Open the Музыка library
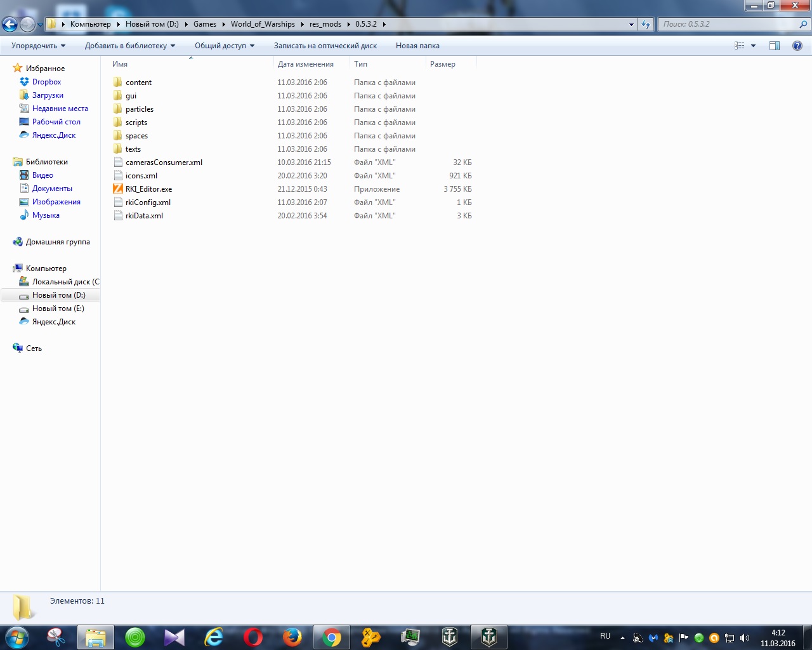812x650 pixels. (x=46, y=215)
